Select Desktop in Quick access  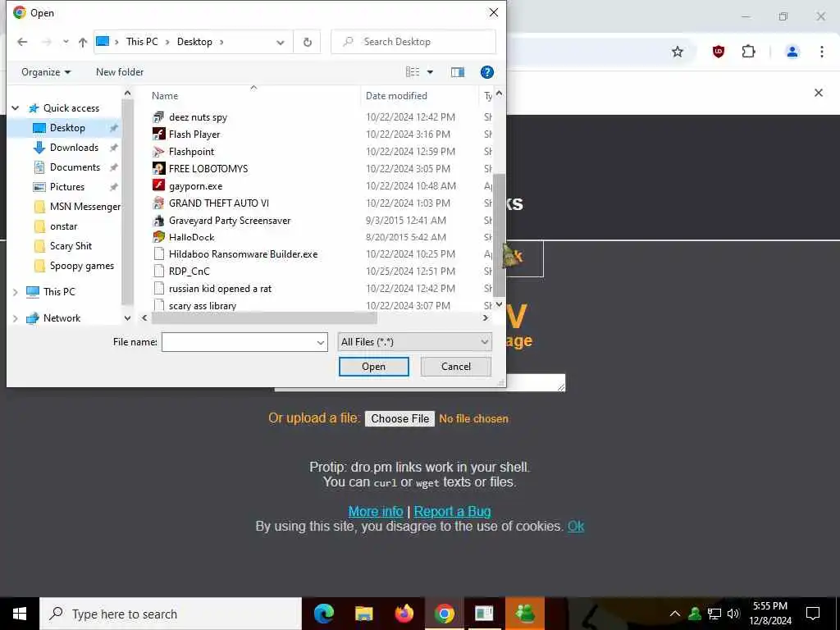coord(67,128)
